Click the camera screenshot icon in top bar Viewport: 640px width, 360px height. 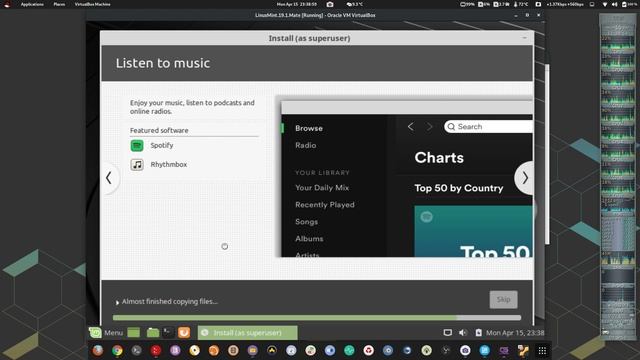(x=330, y=4)
